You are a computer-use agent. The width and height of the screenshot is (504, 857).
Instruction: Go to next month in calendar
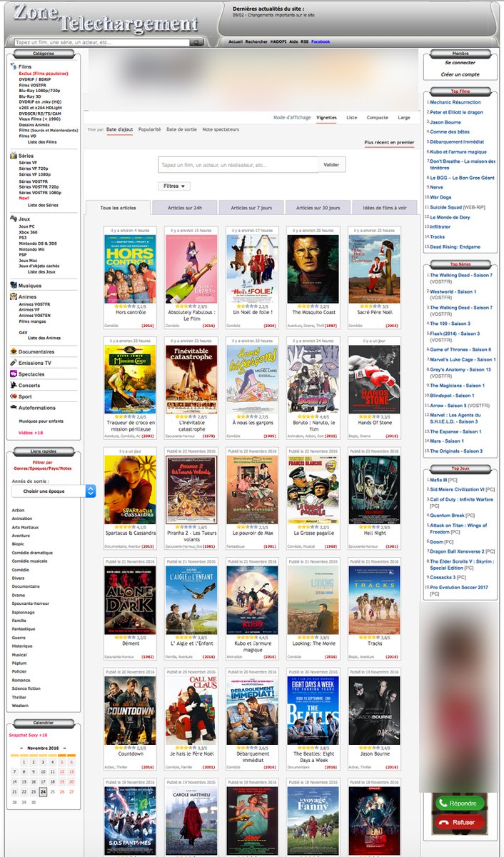click(64, 748)
